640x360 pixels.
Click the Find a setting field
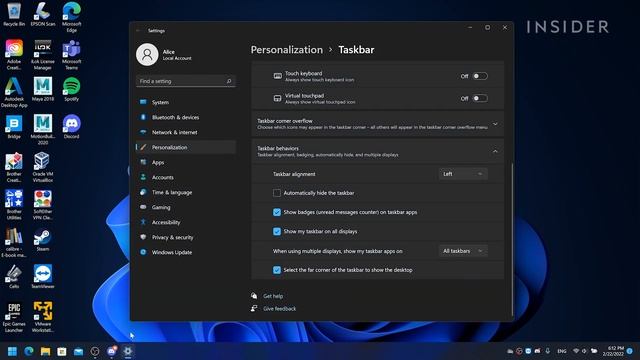tap(186, 81)
